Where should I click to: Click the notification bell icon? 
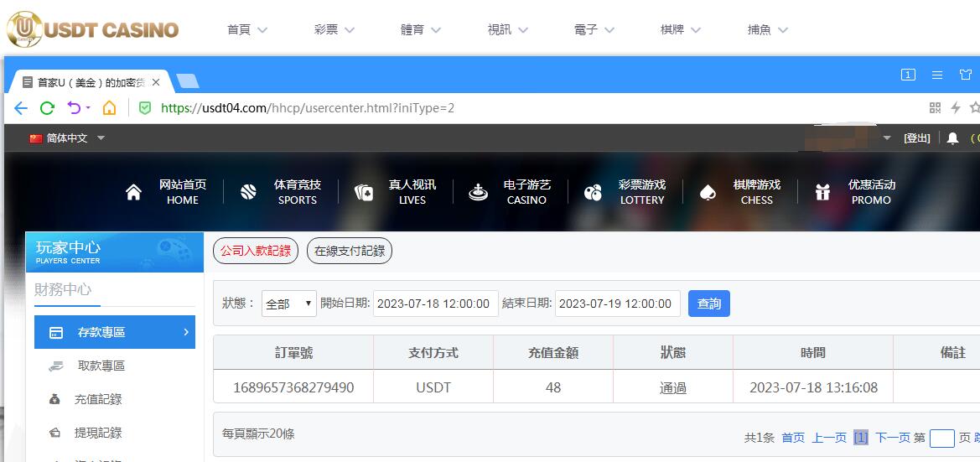[x=952, y=138]
